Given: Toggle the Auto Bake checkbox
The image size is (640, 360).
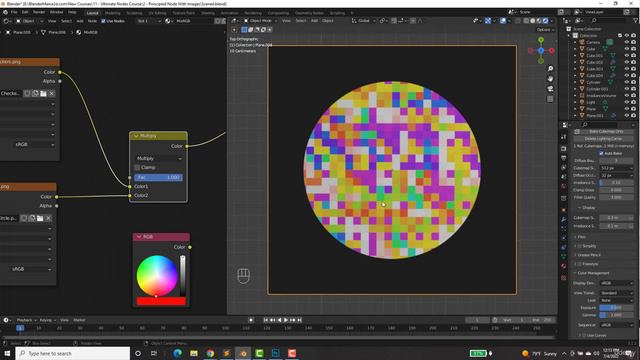Looking at the screenshot, I should pos(601,153).
